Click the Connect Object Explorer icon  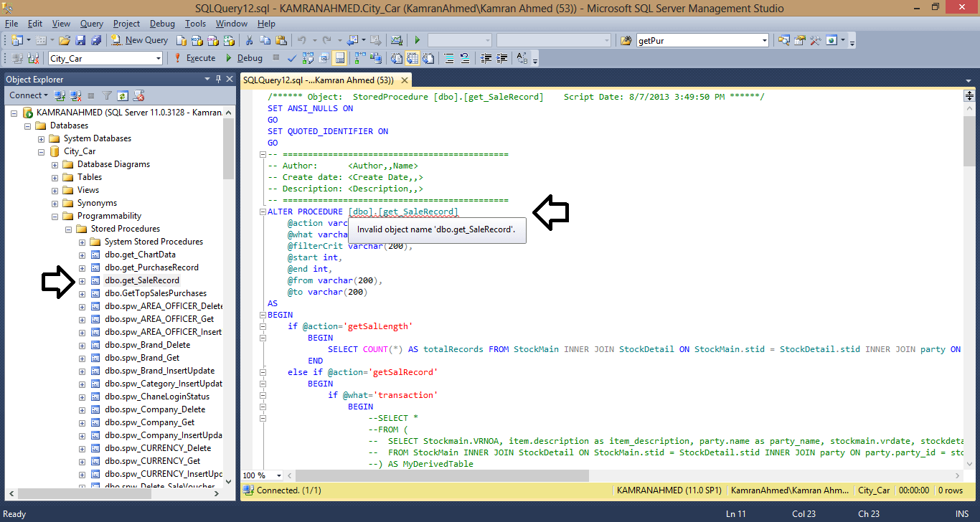pos(61,95)
